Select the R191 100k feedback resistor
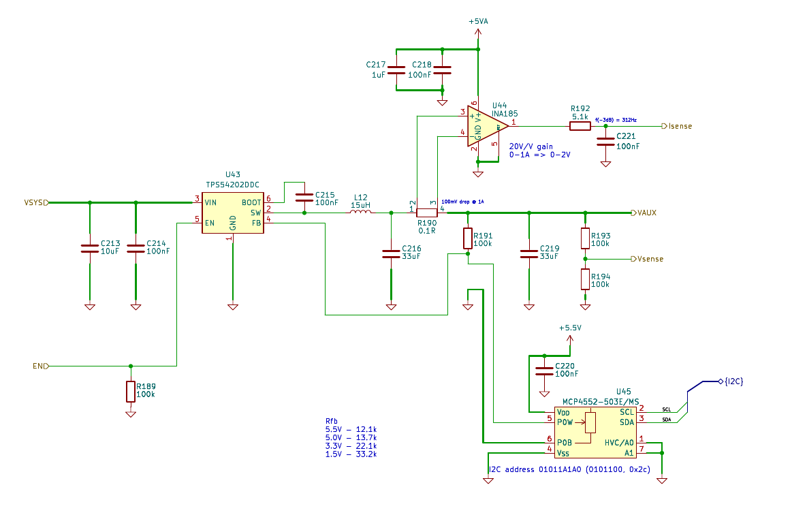This screenshot has width=807, height=532. (468, 238)
